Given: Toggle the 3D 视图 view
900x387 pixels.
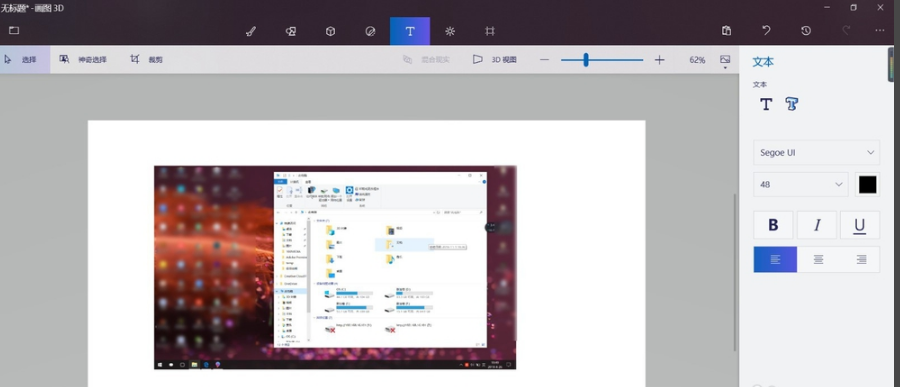Looking at the screenshot, I should [495, 60].
